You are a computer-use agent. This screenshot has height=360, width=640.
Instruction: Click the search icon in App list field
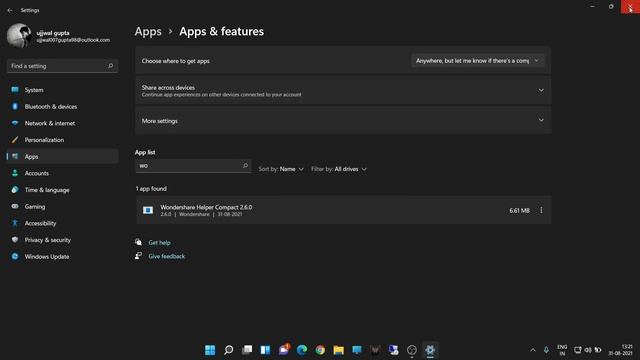pos(245,166)
